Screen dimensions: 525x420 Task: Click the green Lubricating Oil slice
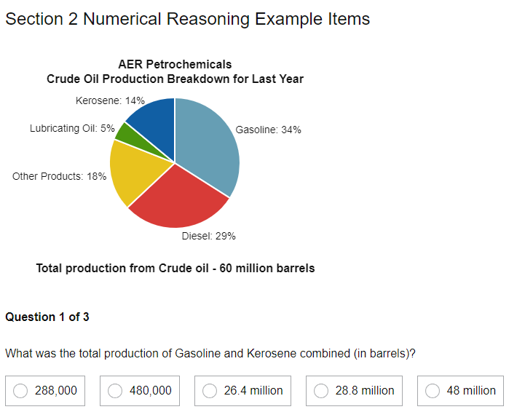pos(125,133)
